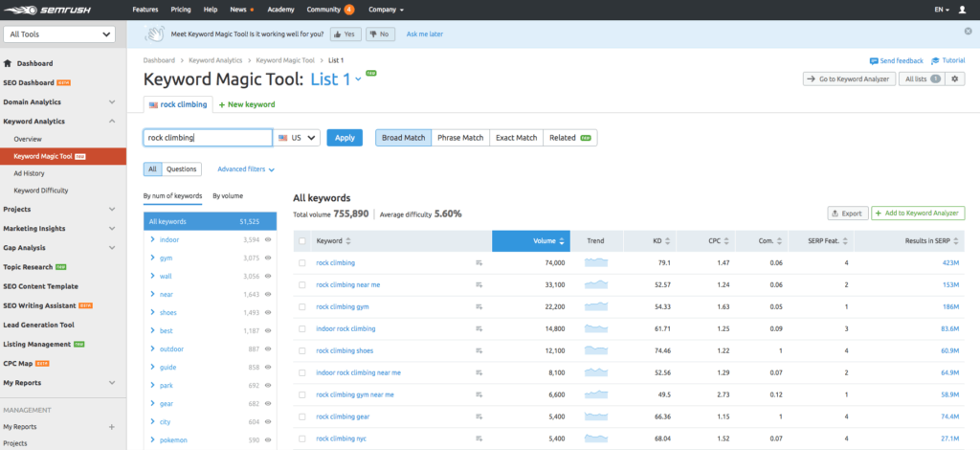Open the All Tools dropdown
The image size is (980, 450).
[60, 34]
